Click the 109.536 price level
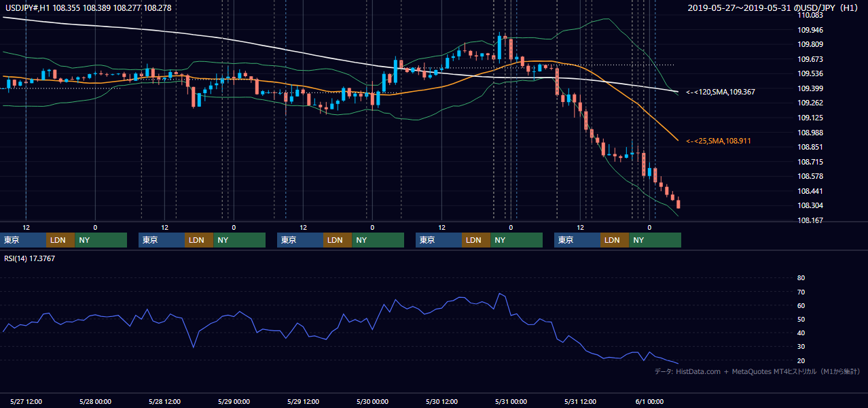The width and height of the screenshot is (868, 408). (x=811, y=73)
